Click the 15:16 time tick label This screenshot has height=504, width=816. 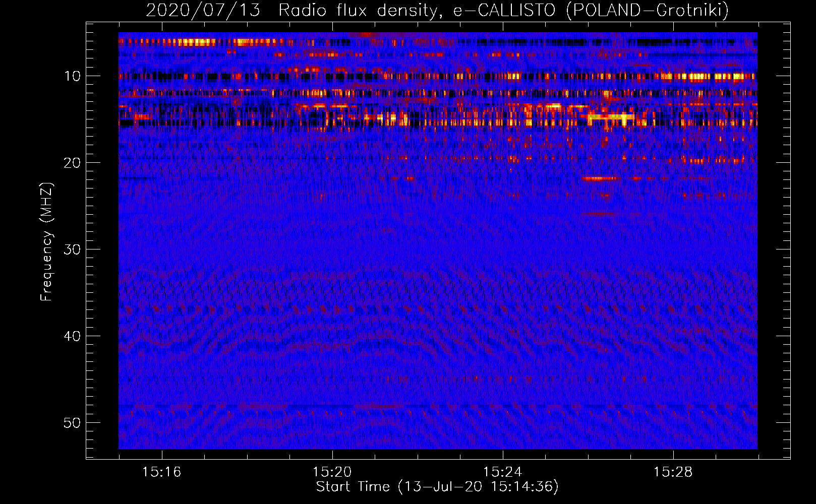pyautogui.click(x=161, y=472)
